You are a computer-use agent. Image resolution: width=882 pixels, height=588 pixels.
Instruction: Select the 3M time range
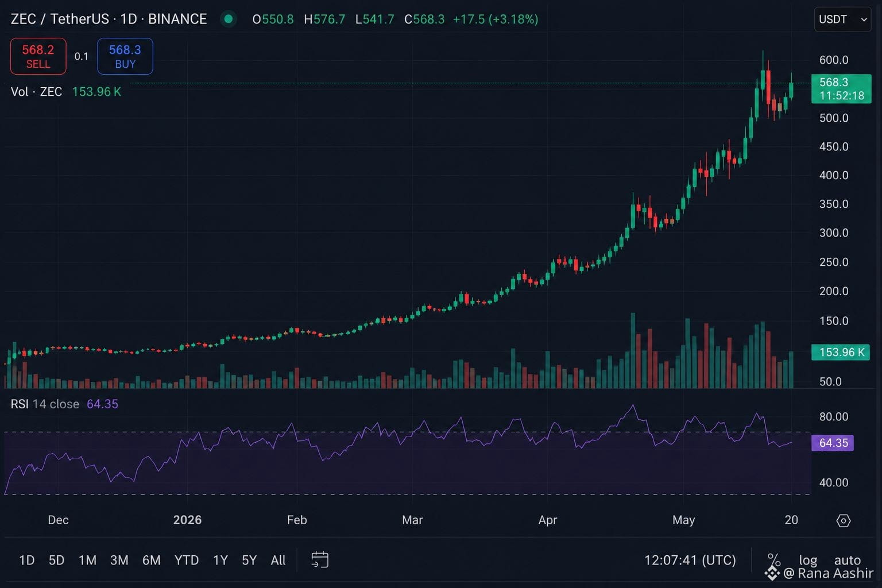point(119,560)
